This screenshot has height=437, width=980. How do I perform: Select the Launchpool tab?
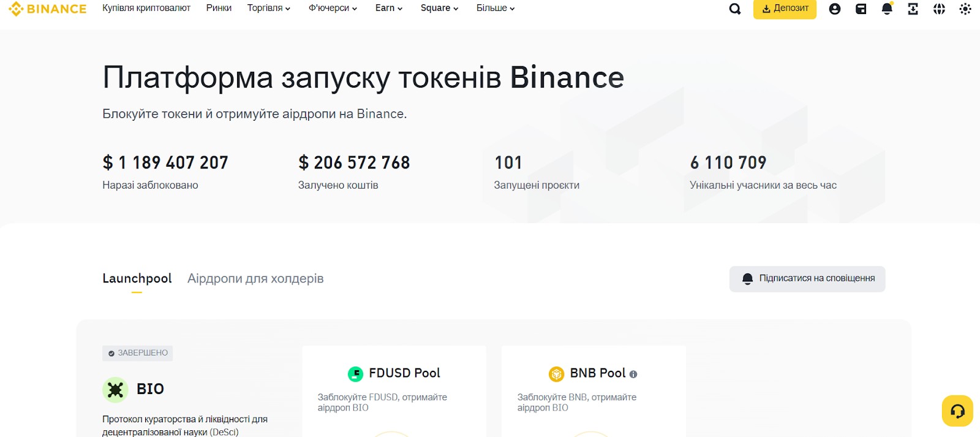137,278
